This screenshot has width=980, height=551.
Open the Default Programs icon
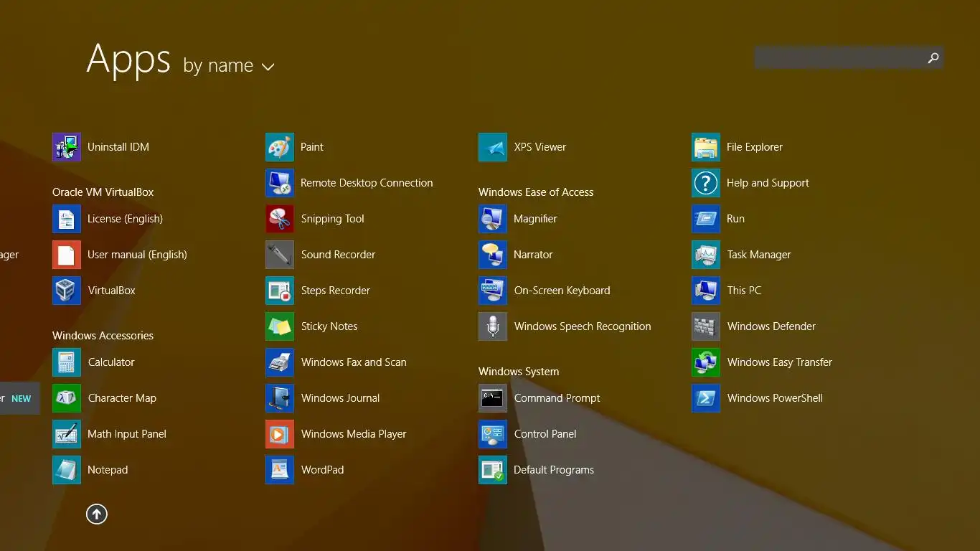(x=493, y=470)
